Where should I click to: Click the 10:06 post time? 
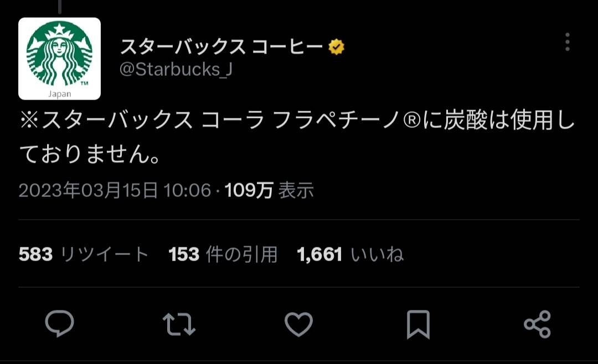pyautogui.click(x=187, y=190)
